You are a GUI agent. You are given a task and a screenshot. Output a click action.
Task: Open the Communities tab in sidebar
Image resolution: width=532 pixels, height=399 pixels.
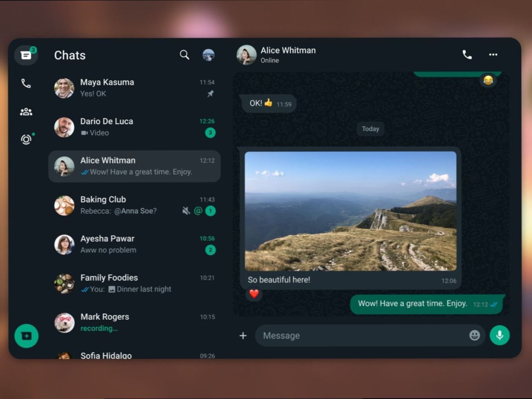point(26,112)
